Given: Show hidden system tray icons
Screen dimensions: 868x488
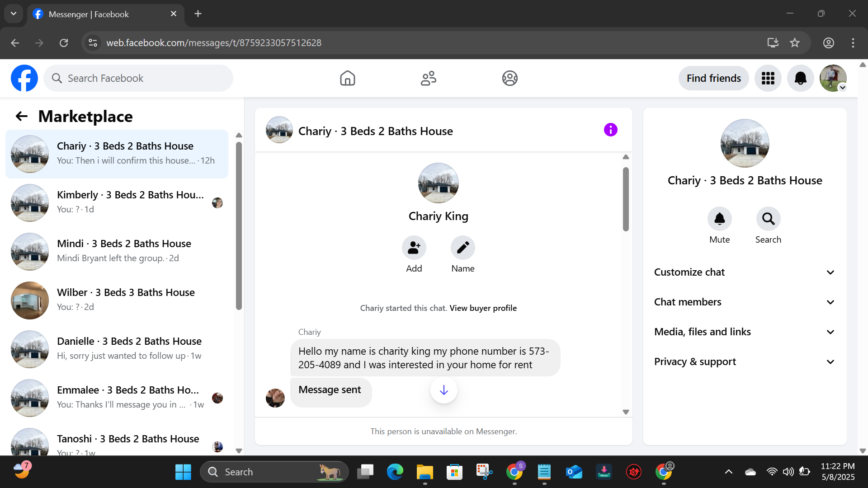Looking at the screenshot, I should 729,472.
